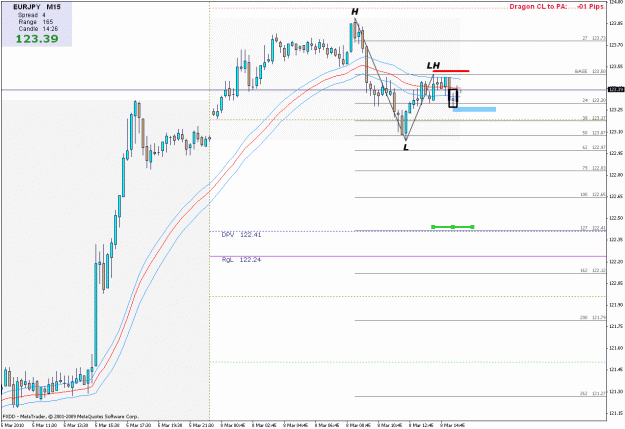
Task: Click the large green 123.39 price
Action: [37, 39]
